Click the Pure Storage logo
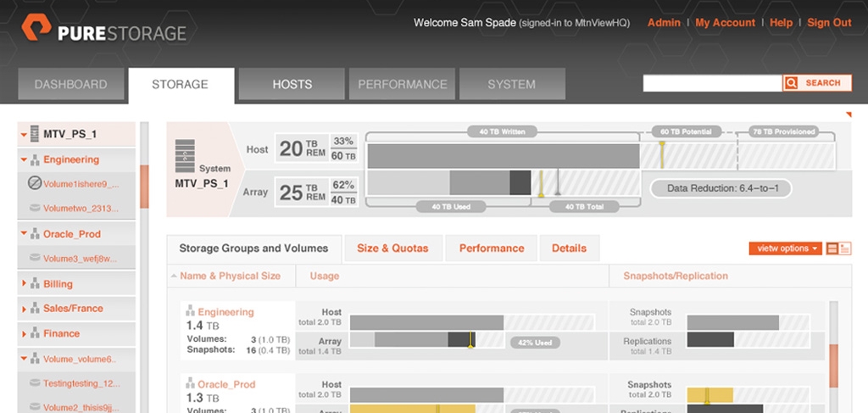Image resolution: width=868 pixels, height=413 pixels. 103,28
